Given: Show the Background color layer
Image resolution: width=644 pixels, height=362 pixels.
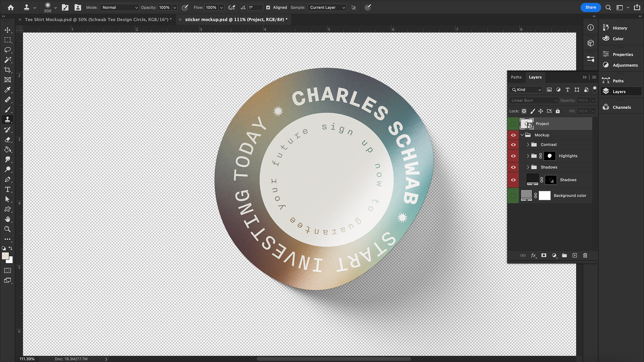Looking at the screenshot, I should 513,196.
